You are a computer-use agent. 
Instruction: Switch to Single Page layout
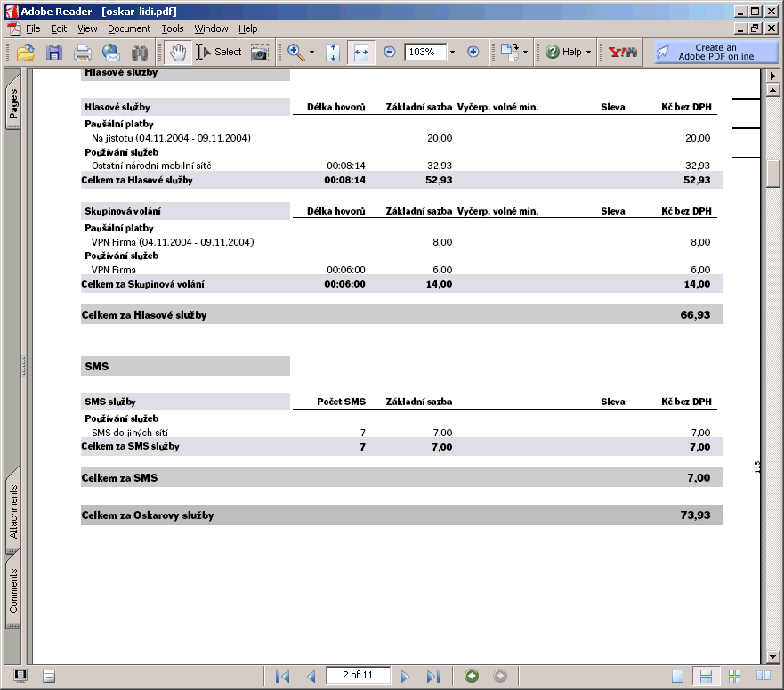point(678,676)
